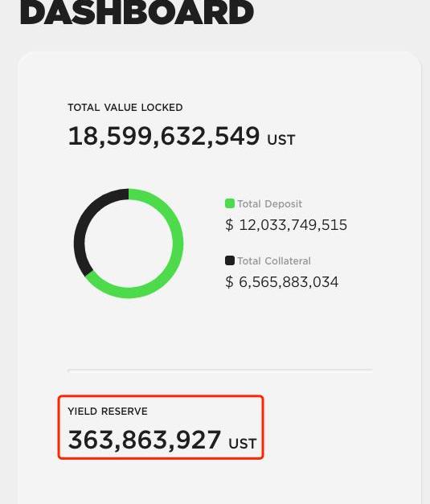This screenshot has width=430, height=504.
Task: Click the Yield Reserve label
Action: pos(108,411)
